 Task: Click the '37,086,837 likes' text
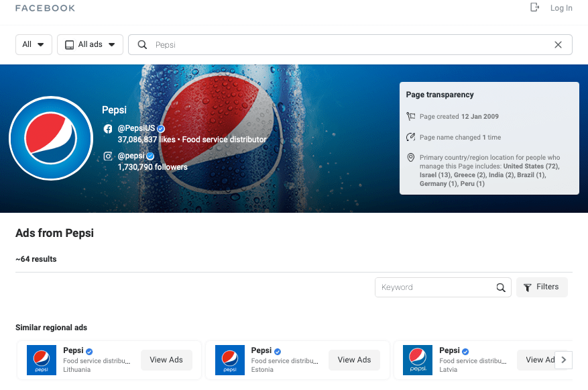point(146,140)
